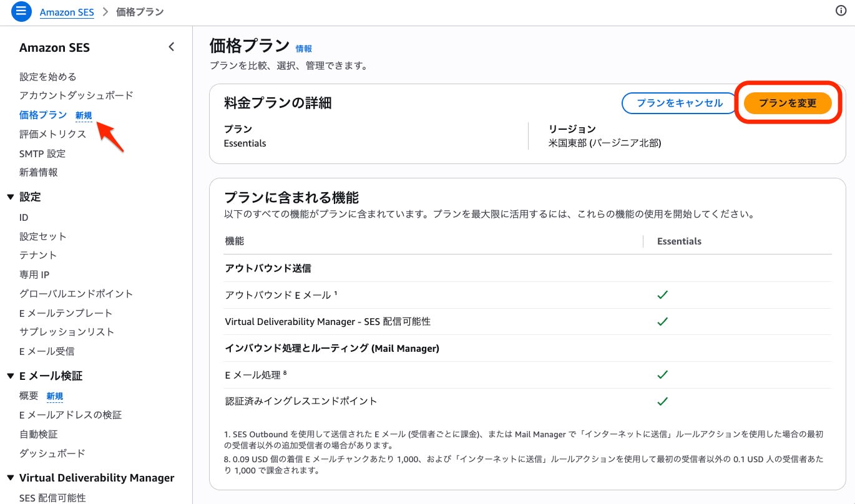This screenshot has height=504, width=855.
Task: Click the アウトバウンド E メール feature text
Action: tap(281, 295)
